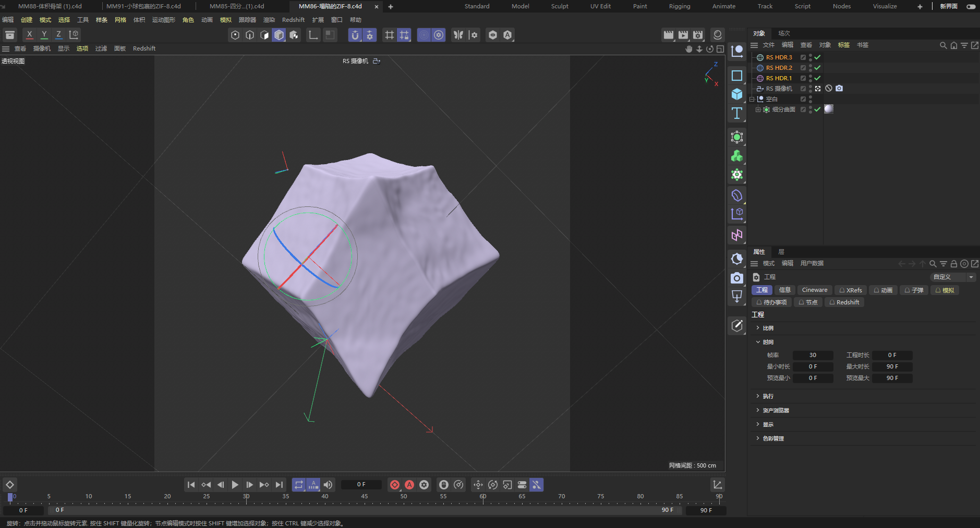Add a camera object from sidebar
The height and width of the screenshot is (528, 980).
pyautogui.click(x=737, y=278)
